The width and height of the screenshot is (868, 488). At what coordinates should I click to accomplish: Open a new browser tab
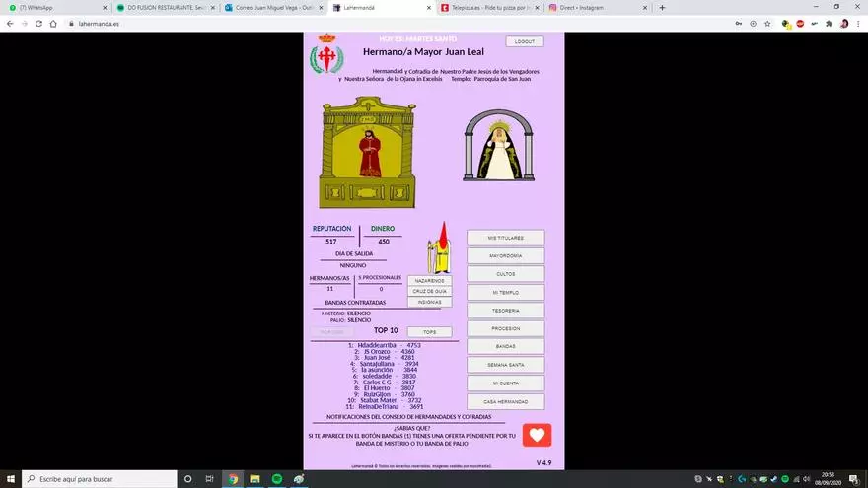(x=662, y=7)
